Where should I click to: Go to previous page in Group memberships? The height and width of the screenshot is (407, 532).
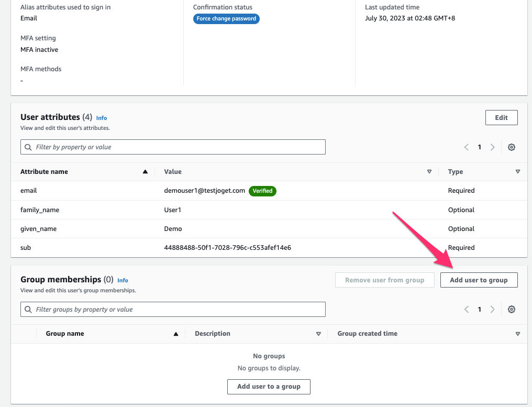466,310
